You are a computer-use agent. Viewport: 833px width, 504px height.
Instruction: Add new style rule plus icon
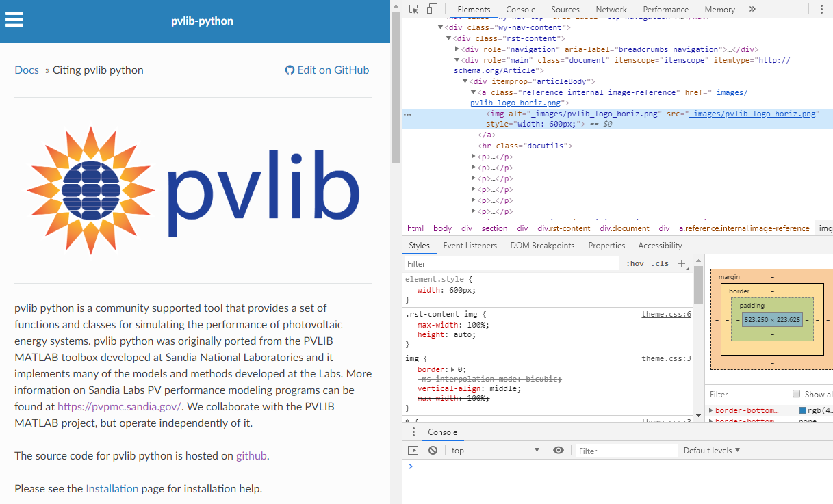coord(682,263)
